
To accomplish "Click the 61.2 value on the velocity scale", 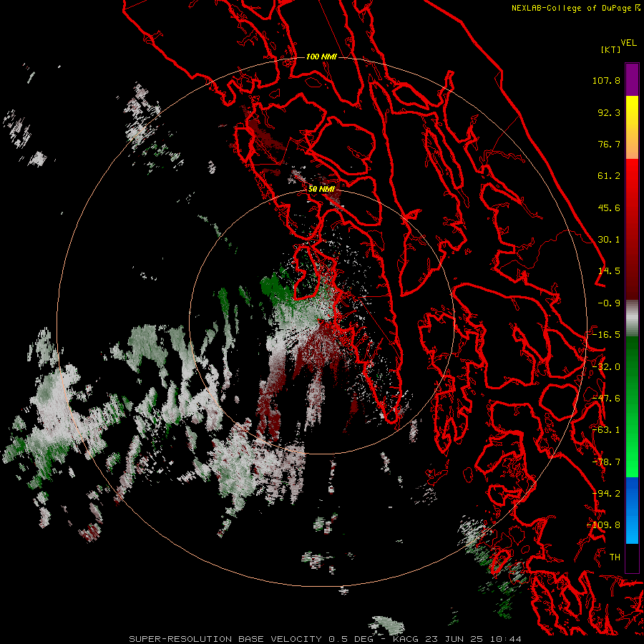I will point(609,176).
